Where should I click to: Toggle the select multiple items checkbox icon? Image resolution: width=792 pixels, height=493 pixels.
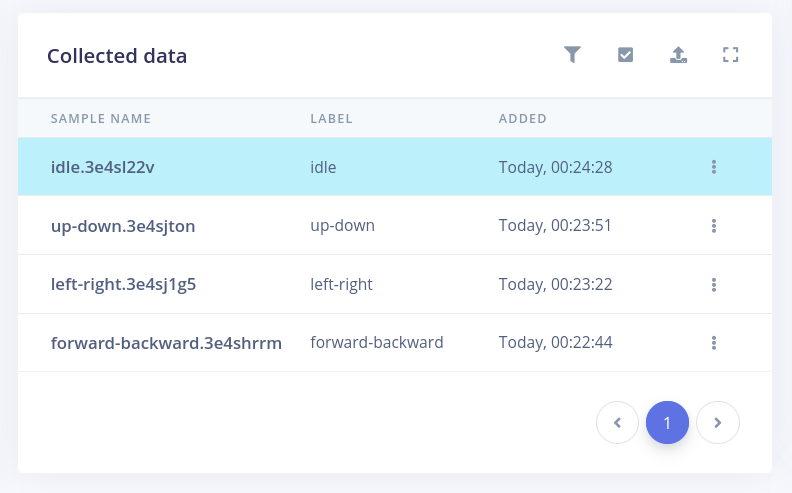click(625, 55)
